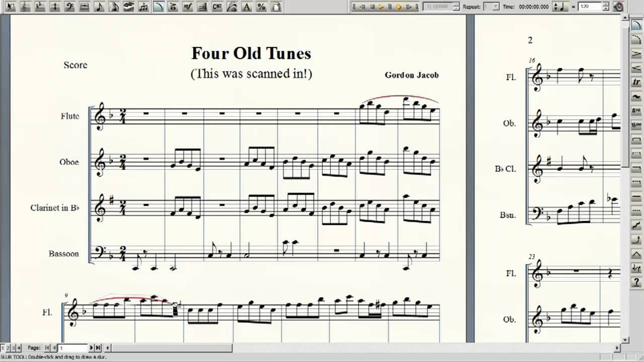Edit the tempo value field showing 120
This screenshot has height=362, width=644.
coord(589,7)
